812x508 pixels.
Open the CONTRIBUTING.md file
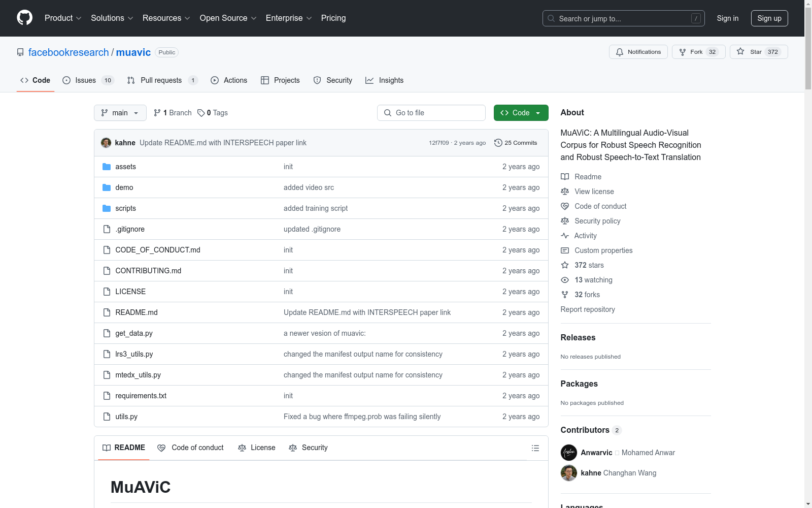point(148,271)
